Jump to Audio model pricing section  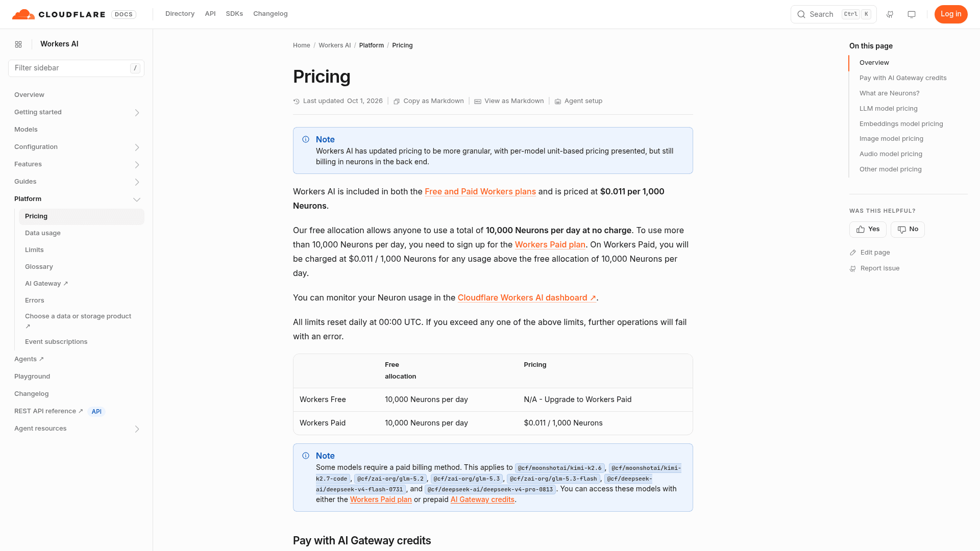(x=891, y=154)
